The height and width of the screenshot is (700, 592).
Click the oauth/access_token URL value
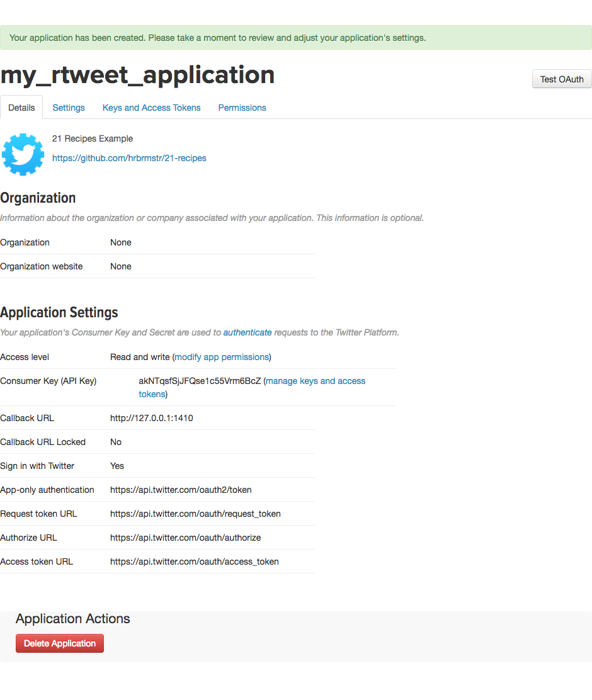click(x=195, y=562)
